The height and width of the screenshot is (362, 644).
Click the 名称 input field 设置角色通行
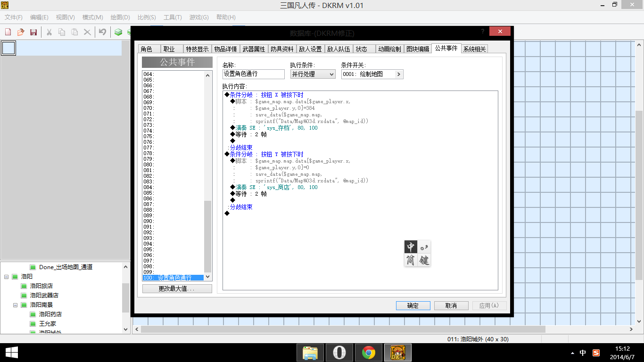[254, 74]
